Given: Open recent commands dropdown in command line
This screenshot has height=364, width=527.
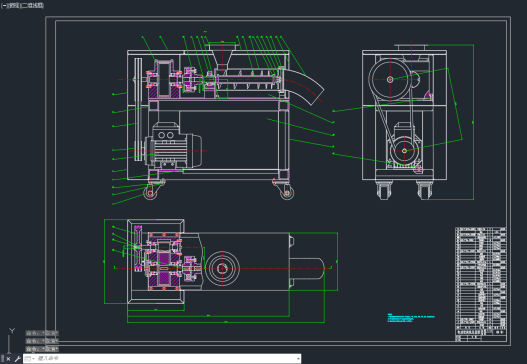Looking at the screenshot, I should [x=30, y=359].
